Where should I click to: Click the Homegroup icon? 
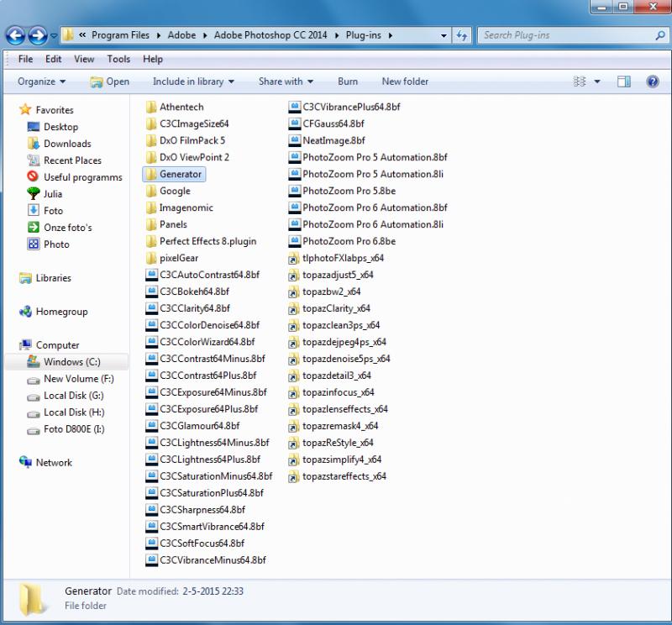pos(26,312)
